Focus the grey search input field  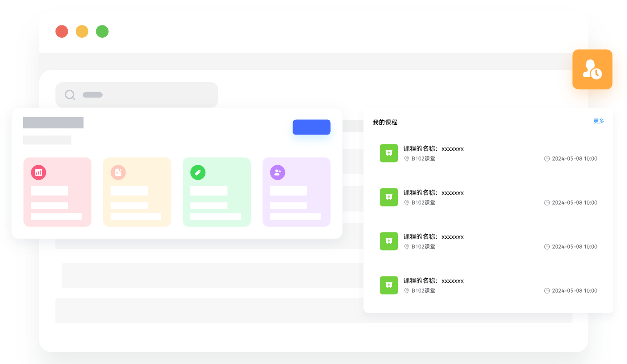click(137, 95)
